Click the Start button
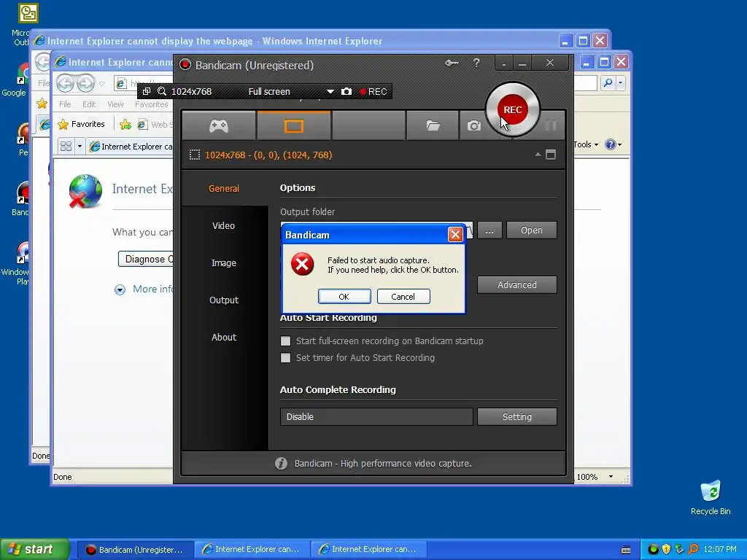Image resolution: width=747 pixels, height=560 pixels. (x=34, y=549)
